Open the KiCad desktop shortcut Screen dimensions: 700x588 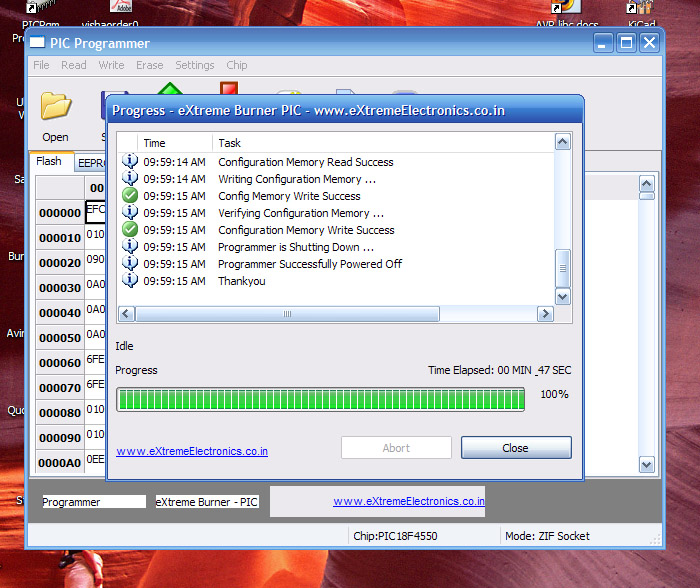point(642,13)
